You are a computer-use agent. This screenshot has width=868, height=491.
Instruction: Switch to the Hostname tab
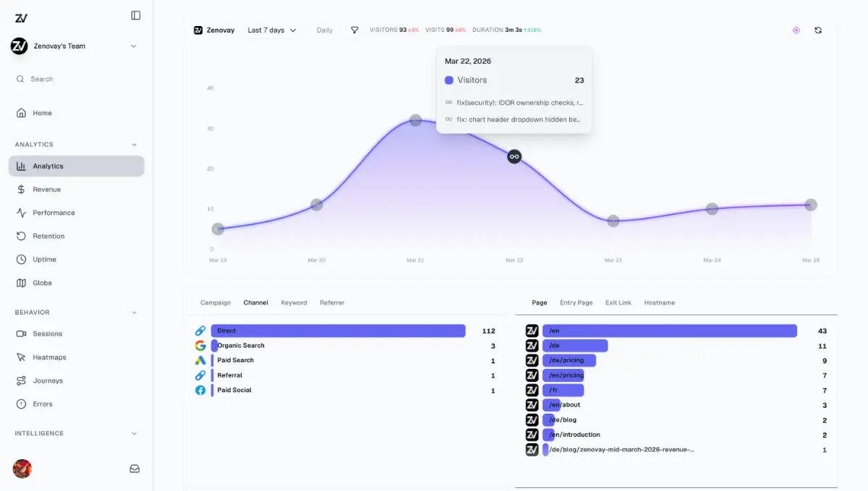660,303
